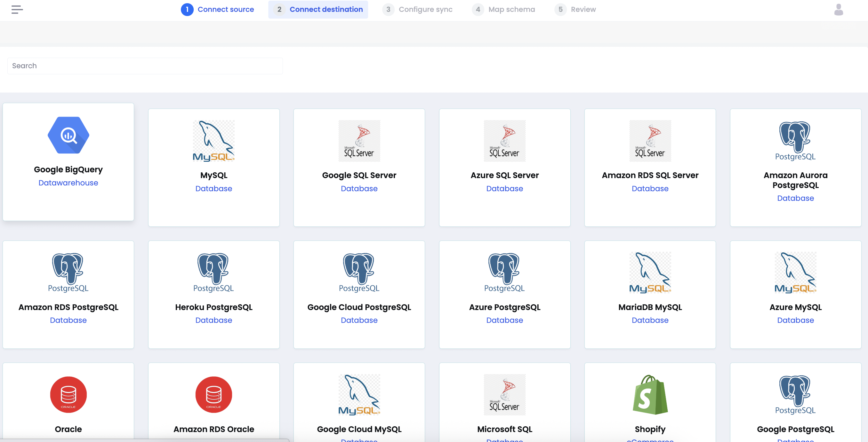This screenshot has height=442, width=868.
Task: Click Database link under Google SQL Server
Action: tap(359, 188)
